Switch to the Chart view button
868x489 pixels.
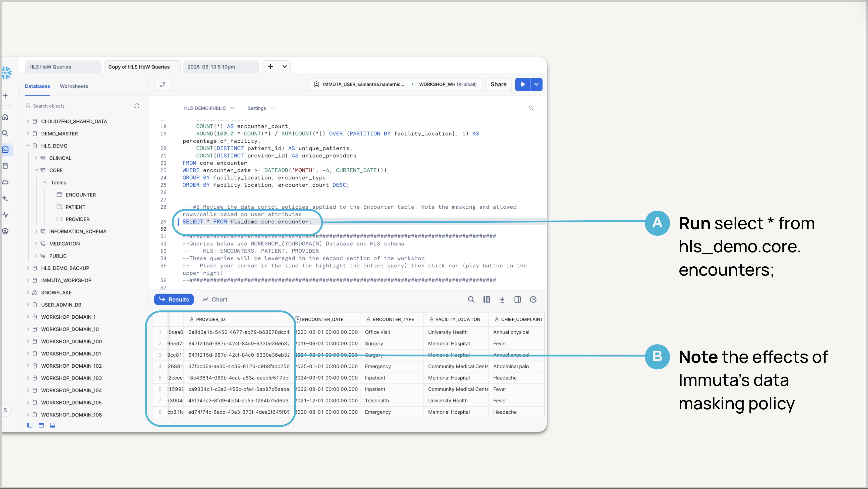(215, 300)
